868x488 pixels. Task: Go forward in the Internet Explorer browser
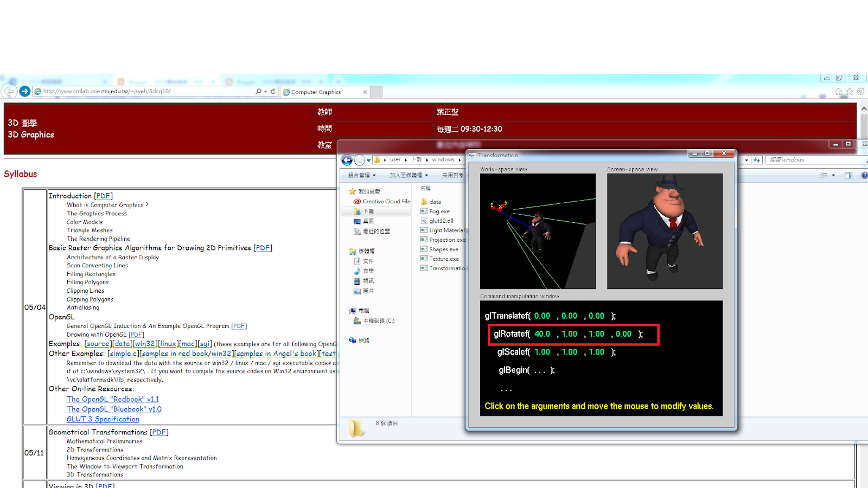[x=24, y=91]
